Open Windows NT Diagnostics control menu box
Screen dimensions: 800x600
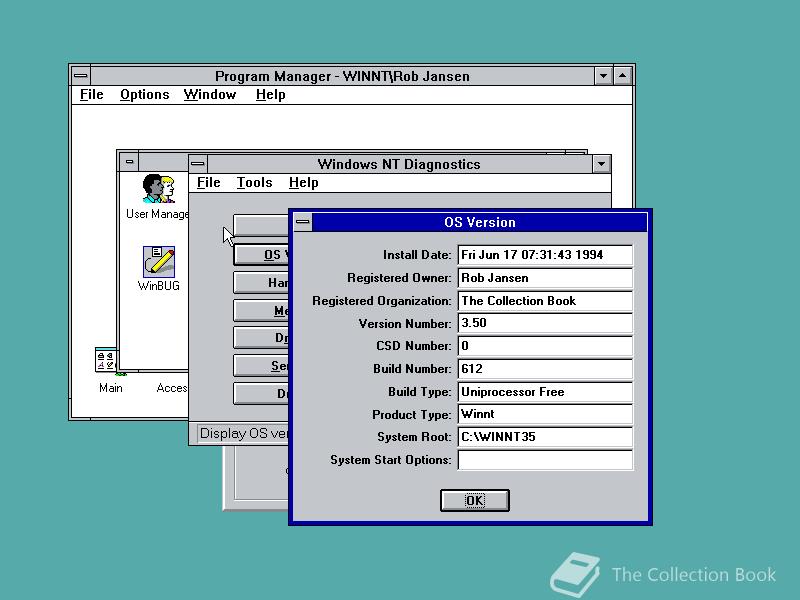point(198,164)
